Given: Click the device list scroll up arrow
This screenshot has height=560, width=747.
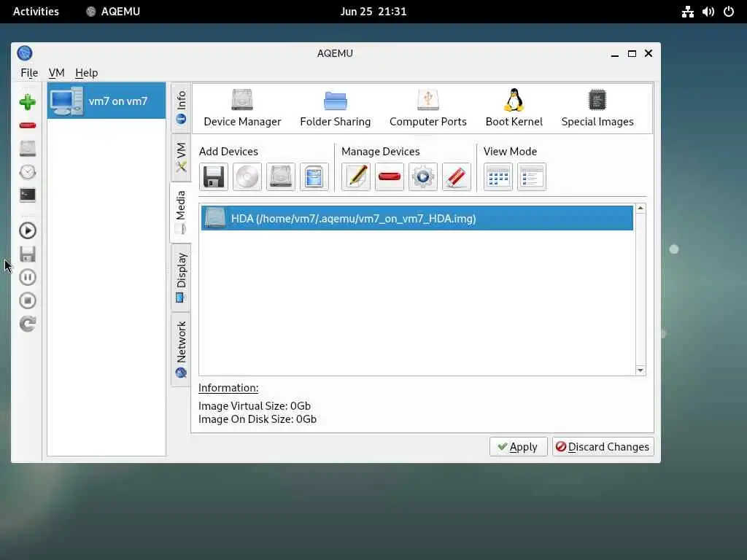Looking at the screenshot, I should tap(640, 209).
